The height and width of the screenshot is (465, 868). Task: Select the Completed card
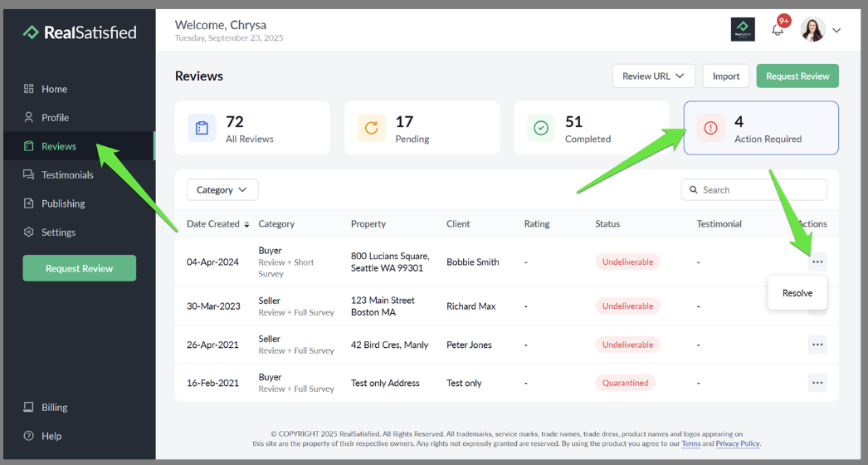(591, 128)
